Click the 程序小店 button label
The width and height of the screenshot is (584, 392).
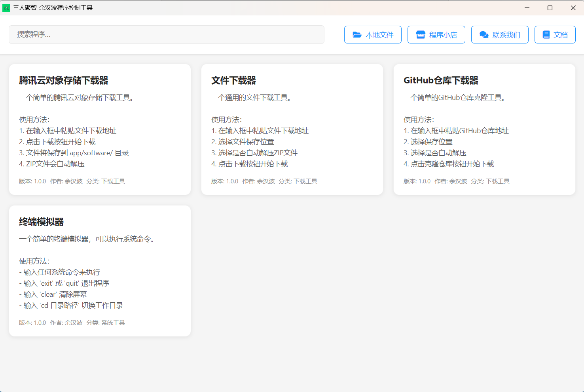coord(443,35)
